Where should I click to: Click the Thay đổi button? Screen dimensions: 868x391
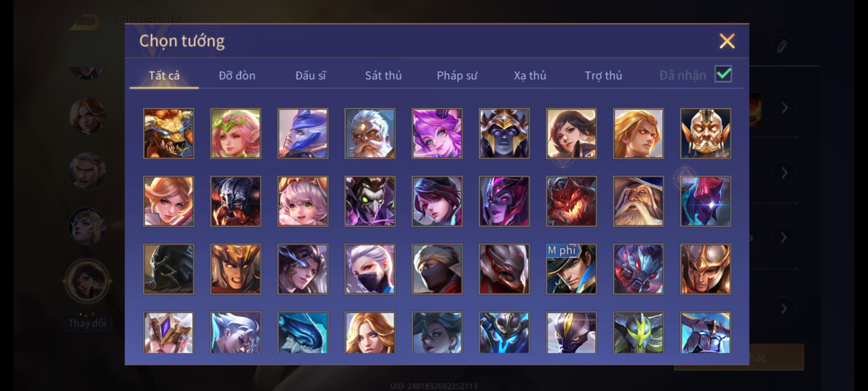coord(87,323)
